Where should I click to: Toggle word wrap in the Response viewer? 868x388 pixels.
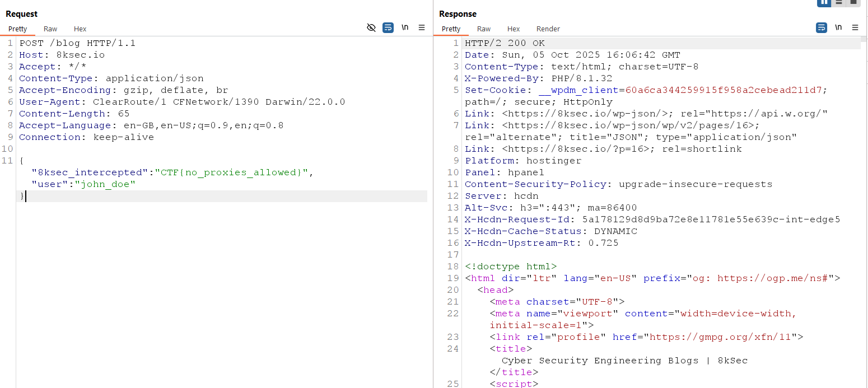click(x=822, y=27)
